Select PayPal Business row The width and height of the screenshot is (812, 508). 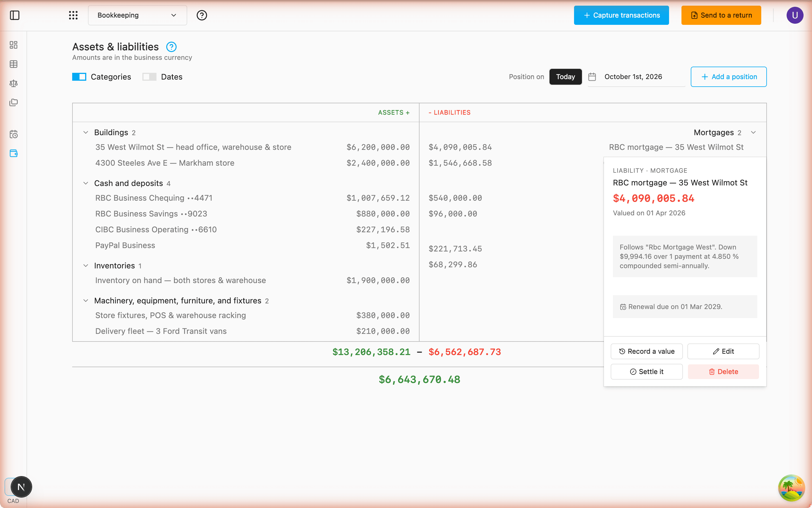252,246
